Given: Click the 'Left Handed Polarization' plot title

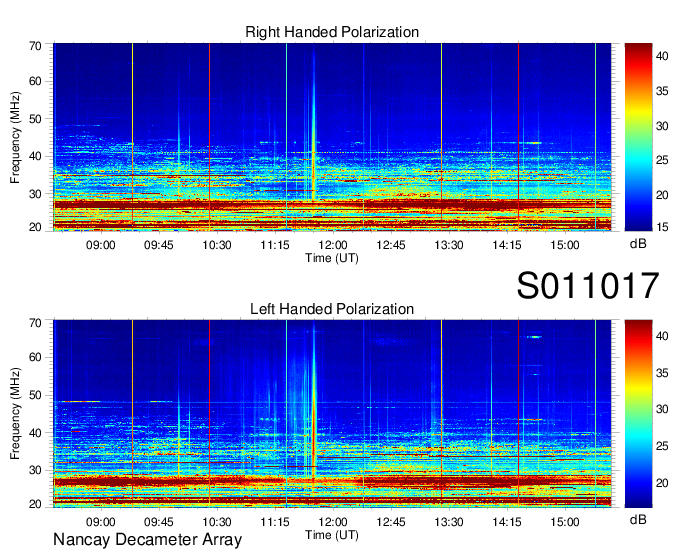Looking at the screenshot, I should [x=332, y=309].
